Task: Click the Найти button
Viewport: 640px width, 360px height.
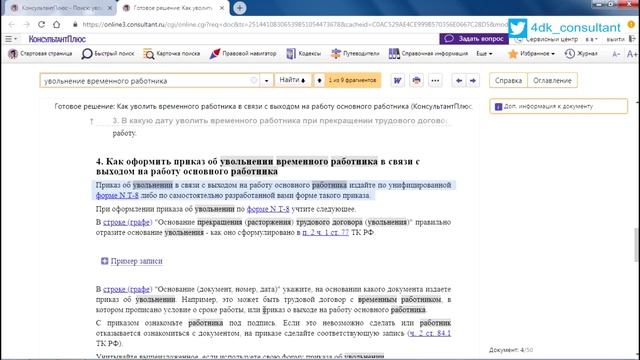Action: tap(292, 80)
